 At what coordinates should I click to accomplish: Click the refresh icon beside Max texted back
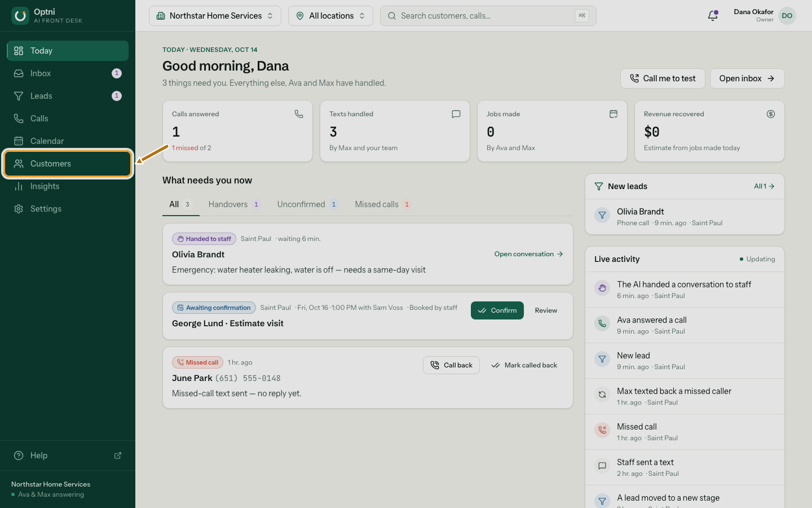[602, 395]
